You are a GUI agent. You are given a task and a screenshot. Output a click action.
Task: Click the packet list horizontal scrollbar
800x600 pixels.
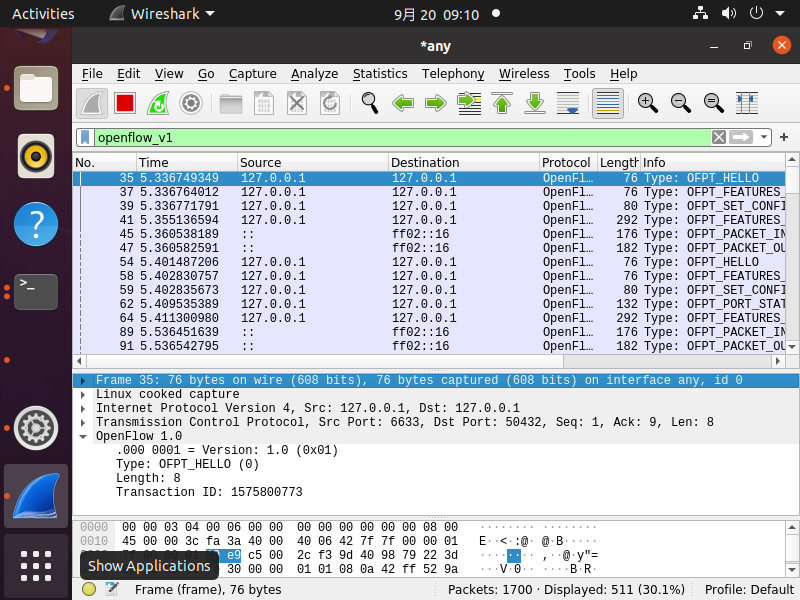[325, 361]
